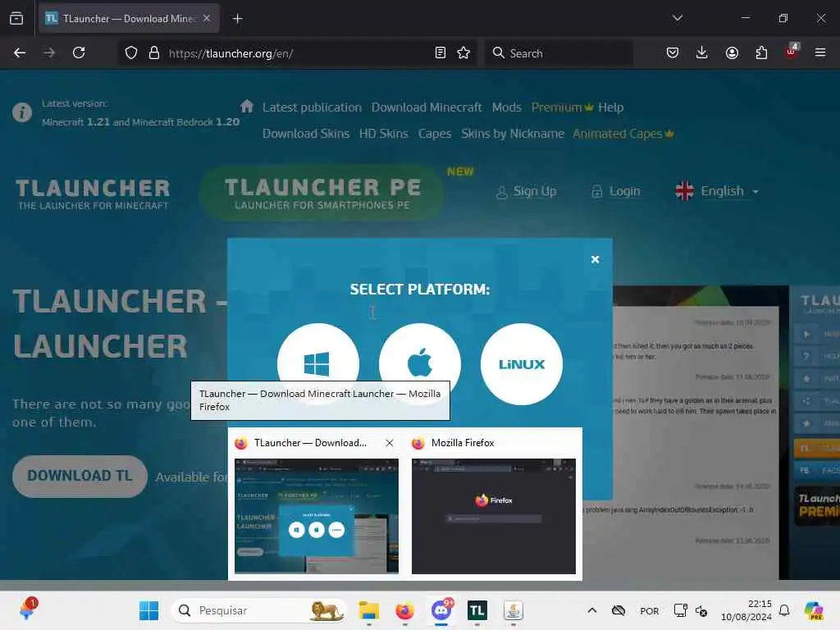This screenshot has height=630, width=840.
Task: Toggle reader view icon
Action: [x=441, y=52]
